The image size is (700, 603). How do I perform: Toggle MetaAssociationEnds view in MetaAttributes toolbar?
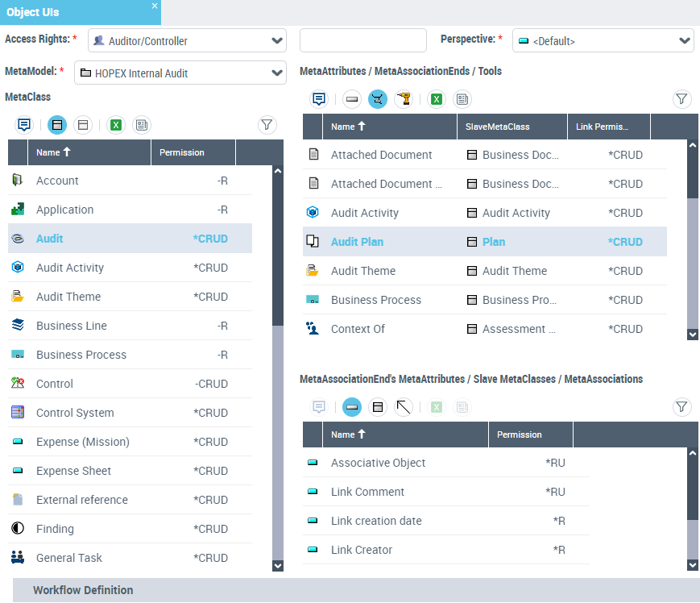click(x=377, y=99)
